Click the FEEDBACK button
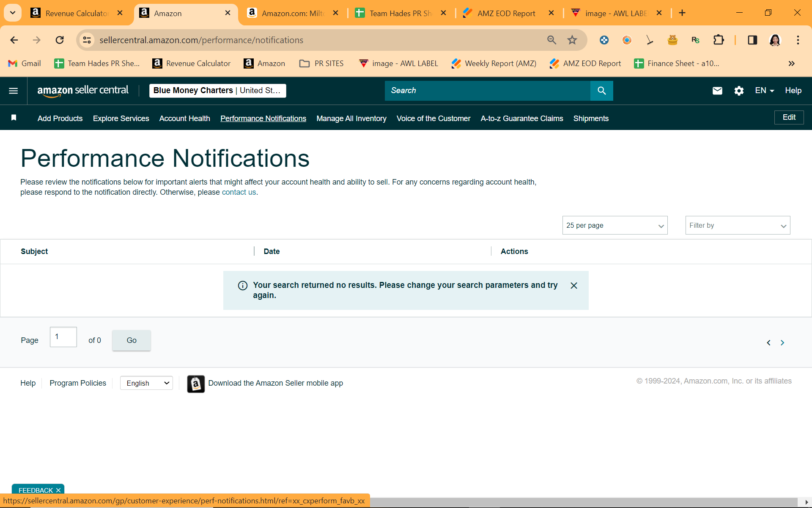The height and width of the screenshot is (508, 812). [36, 490]
